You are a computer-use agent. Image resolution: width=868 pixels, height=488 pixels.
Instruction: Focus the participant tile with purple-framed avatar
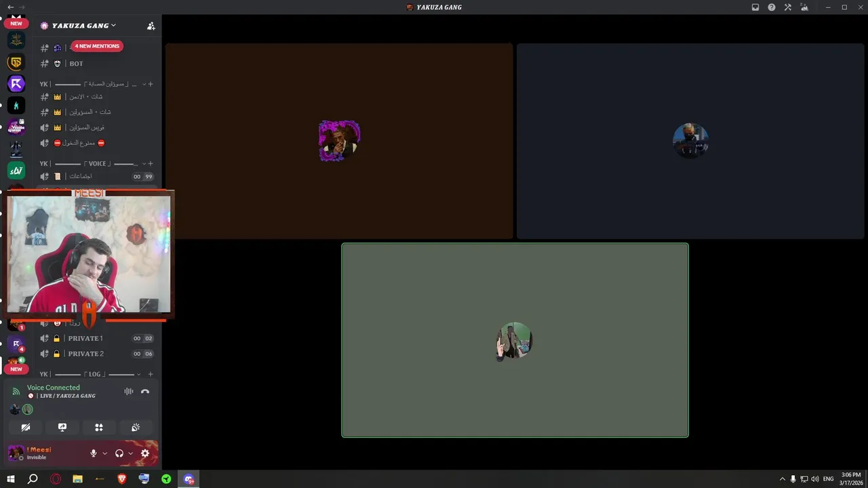pyautogui.click(x=339, y=141)
